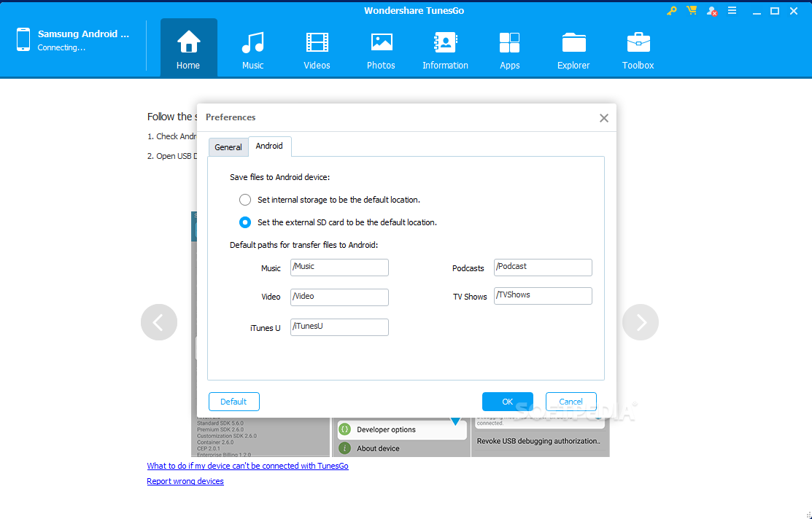The width and height of the screenshot is (812, 519).
Task: Open link about device connection problems
Action: 247,466
